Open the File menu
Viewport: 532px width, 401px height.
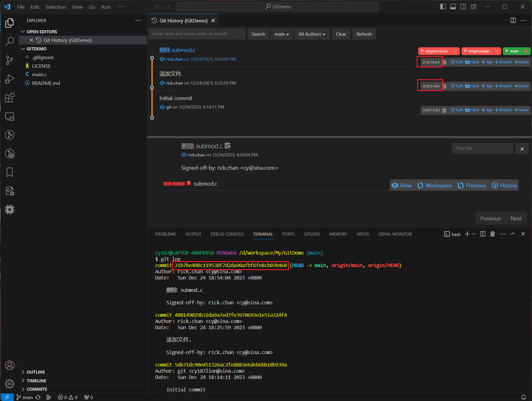[x=21, y=7]
